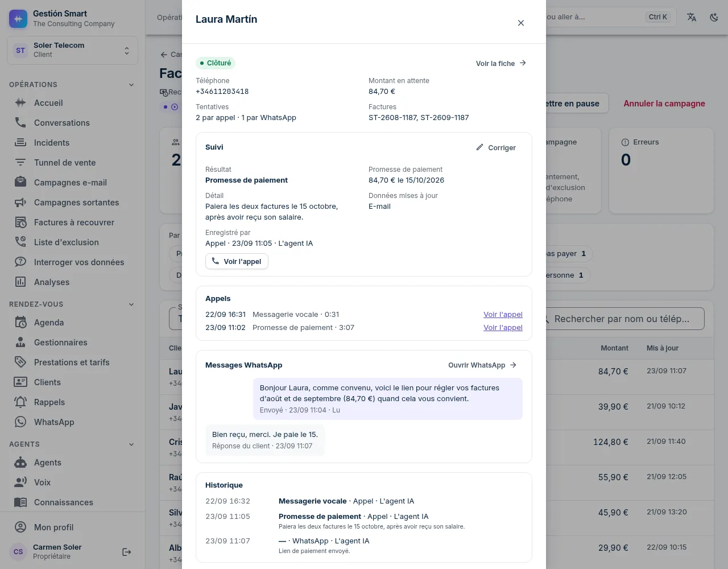
Task: Click the Voix icon in sidebar
Action: [x=20, y=483]
